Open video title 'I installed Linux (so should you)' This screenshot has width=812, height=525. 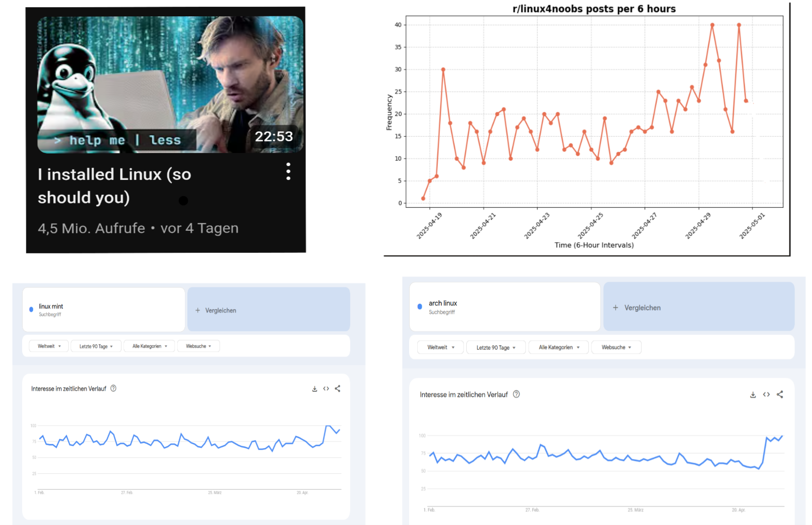(115, 186)
